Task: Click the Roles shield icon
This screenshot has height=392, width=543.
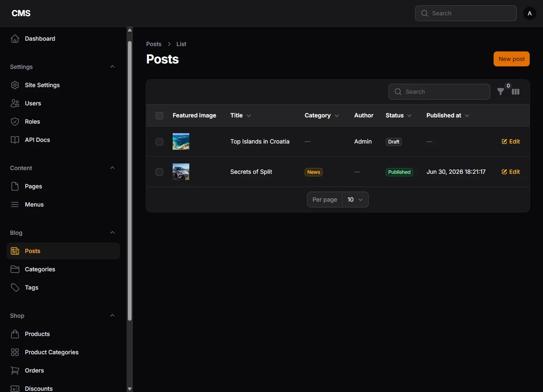Action: tap(15, 122)
